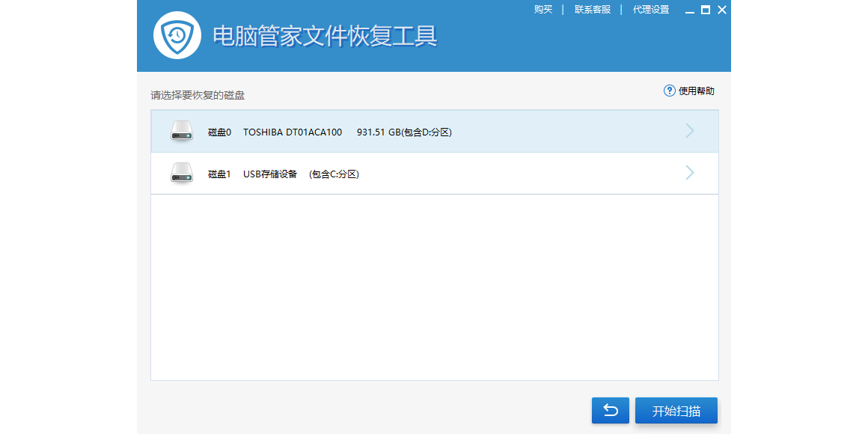Select the USB存储设备 disk entry
Viewport: 868px width, 434px height.
270,174
